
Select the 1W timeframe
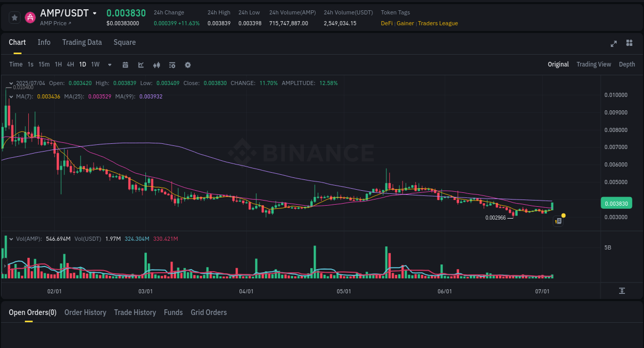(95, 64)
